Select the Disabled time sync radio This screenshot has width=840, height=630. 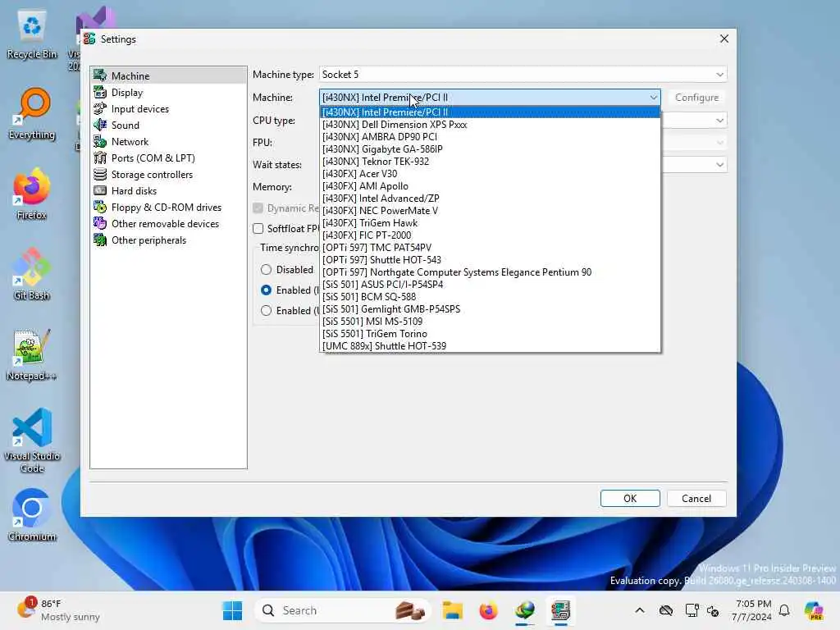(x=267, y=269)
